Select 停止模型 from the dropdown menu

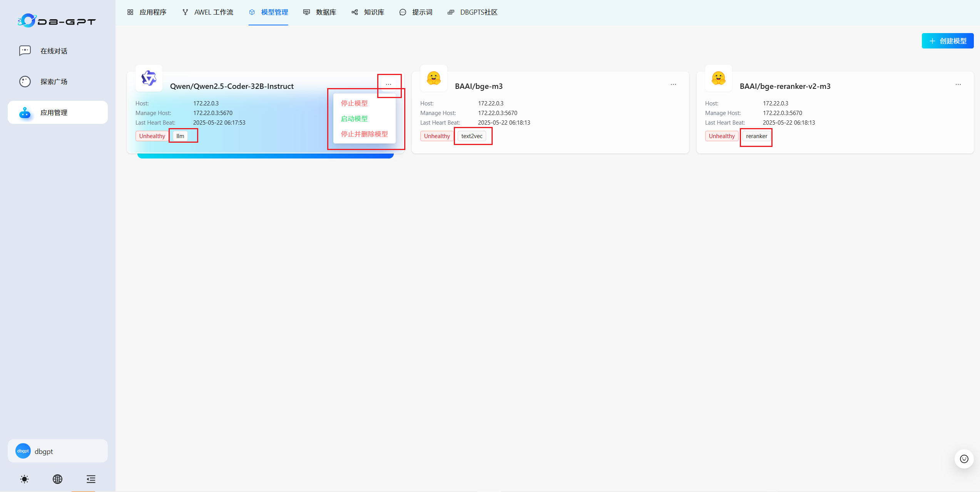pos(354,103)
